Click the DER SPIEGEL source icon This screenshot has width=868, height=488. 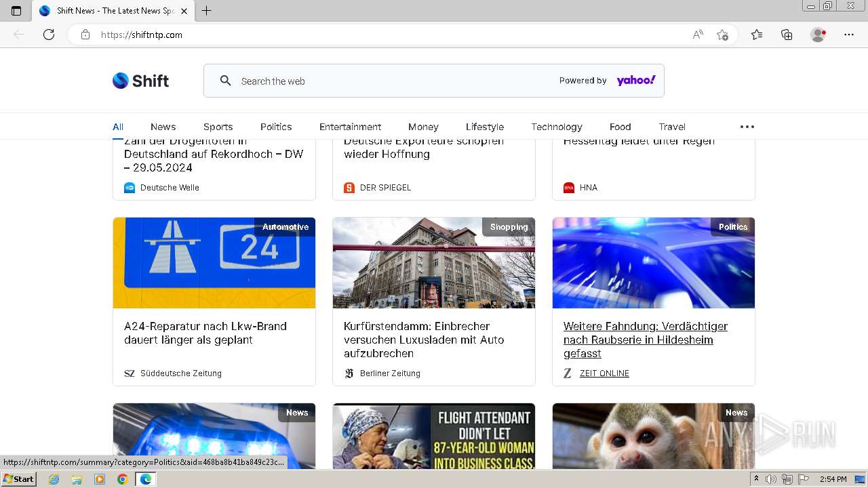tap(349, 188)
